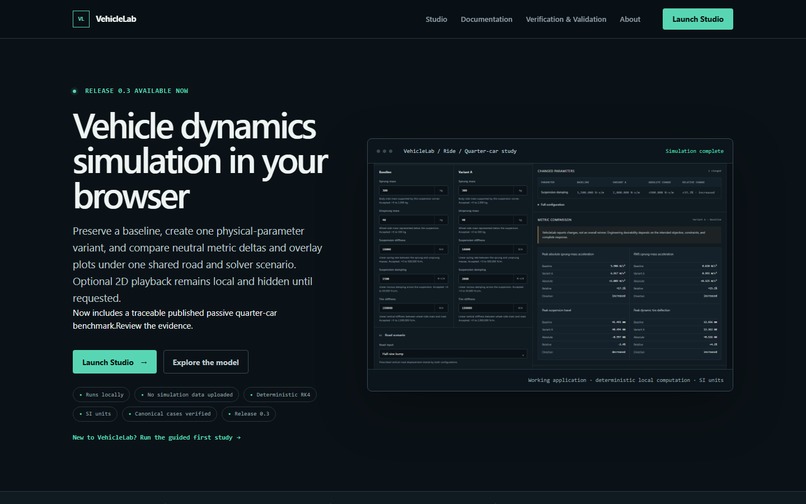This screenshot has width=806, height=504.
Task: Click the VL logo icon in the header
Action: (x=81, y=19)
